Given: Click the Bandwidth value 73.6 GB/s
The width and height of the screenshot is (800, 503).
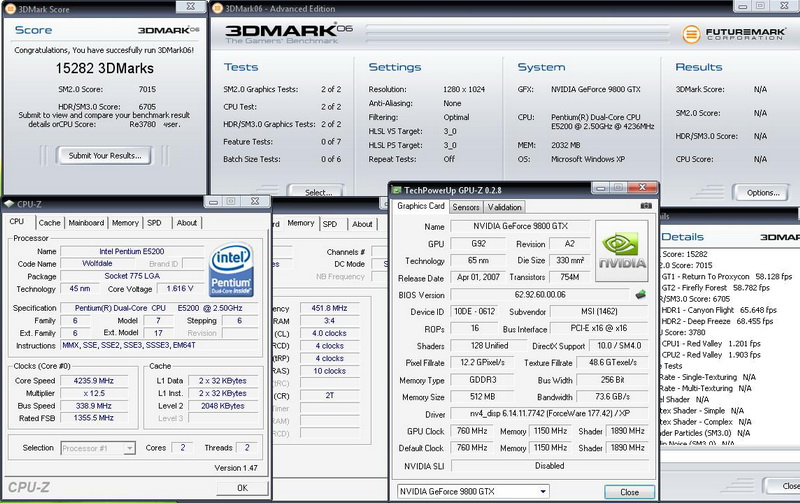Looking at the screenshot, I should point(612,396).
